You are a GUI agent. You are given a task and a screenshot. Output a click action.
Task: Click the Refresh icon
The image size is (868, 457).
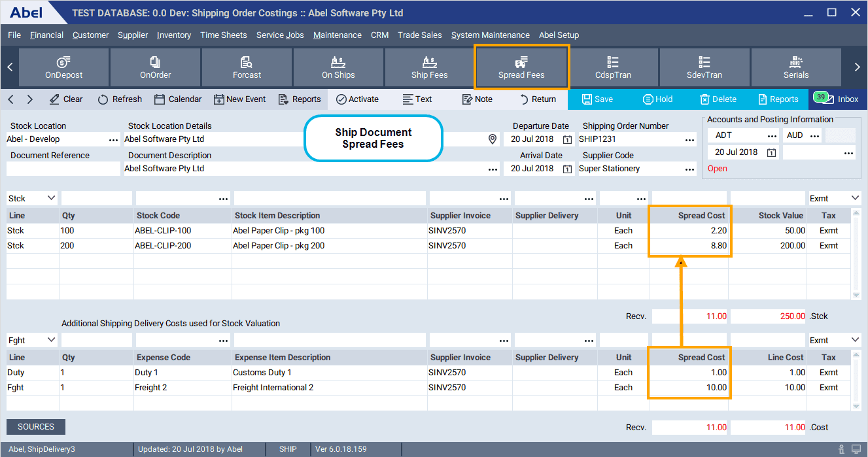tap(120, 99)
